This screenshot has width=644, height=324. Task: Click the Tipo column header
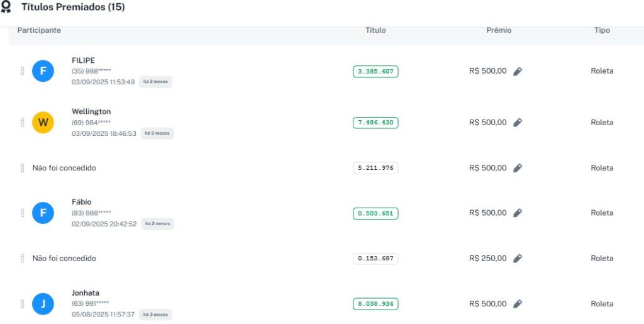tap(602, 30)
